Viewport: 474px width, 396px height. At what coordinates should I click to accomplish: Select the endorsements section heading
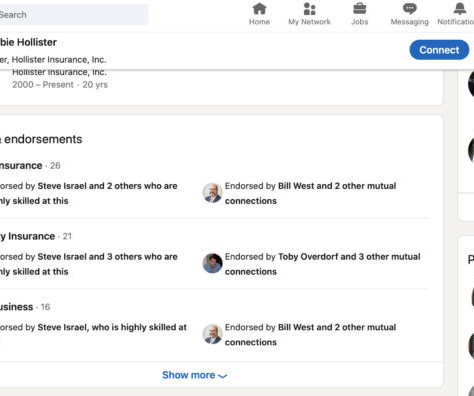(41, 139)
